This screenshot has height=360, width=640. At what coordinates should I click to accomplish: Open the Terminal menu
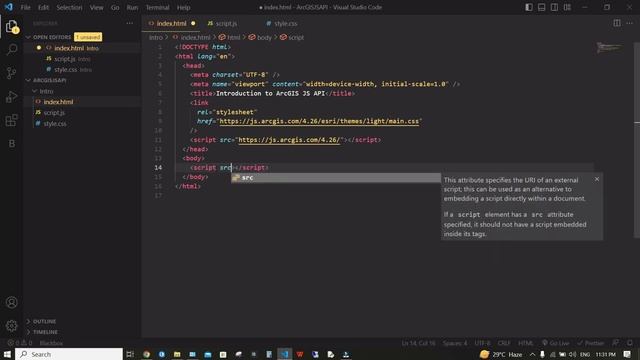[x=157, y=7]
